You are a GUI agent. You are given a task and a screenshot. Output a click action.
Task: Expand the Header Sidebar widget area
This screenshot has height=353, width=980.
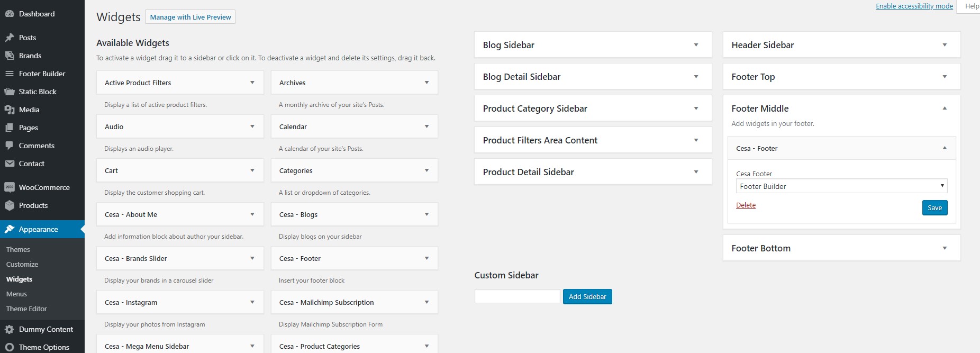945,45
